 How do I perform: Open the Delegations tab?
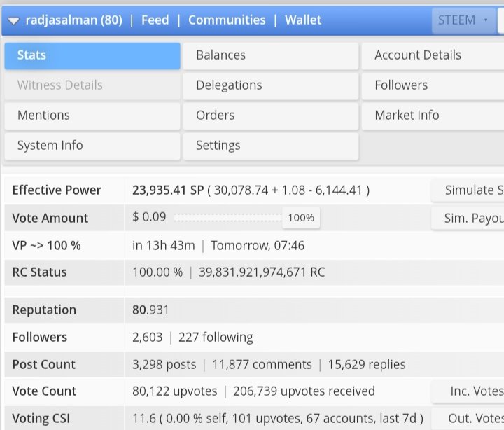[x=271, y=86]
